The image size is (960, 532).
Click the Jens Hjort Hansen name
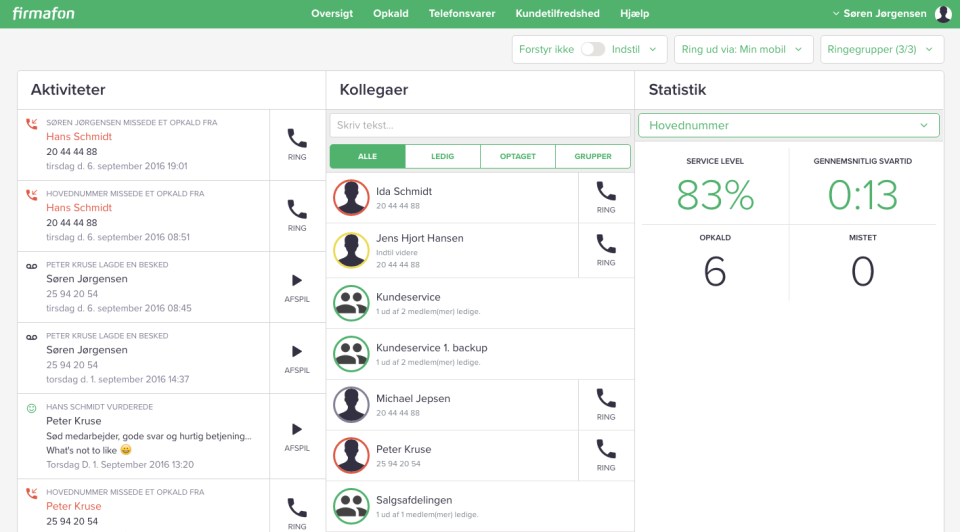pos(419,238)
